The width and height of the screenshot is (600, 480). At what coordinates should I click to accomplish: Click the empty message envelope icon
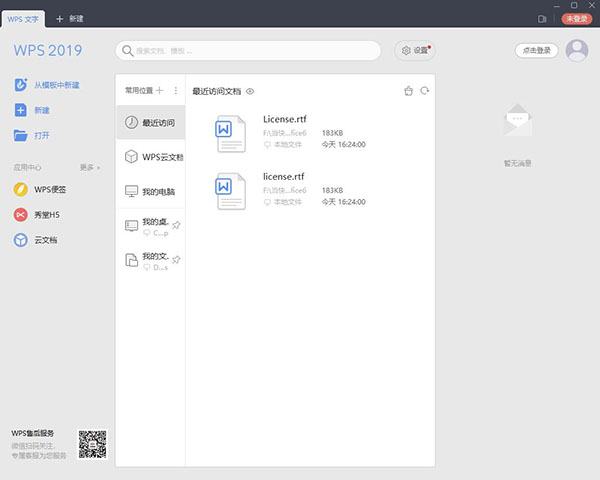pyautogui.click(x=517, y=120)
